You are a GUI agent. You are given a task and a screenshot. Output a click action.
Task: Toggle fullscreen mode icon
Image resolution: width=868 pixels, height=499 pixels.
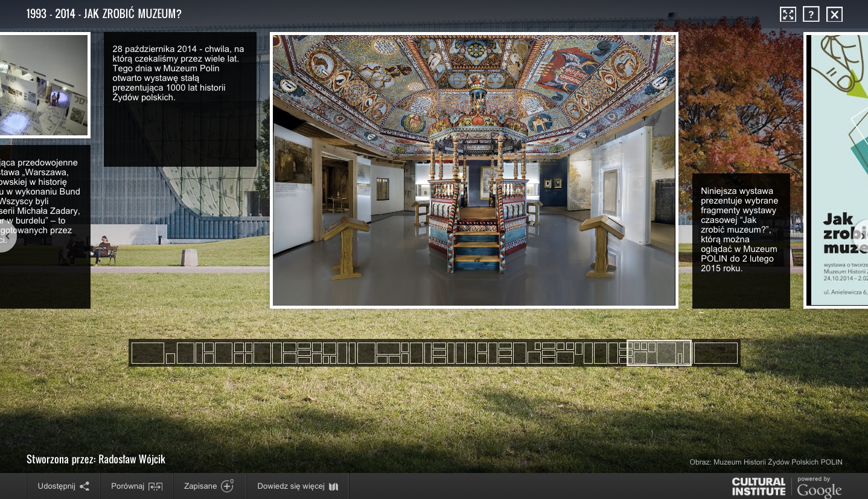click(788, 14)
